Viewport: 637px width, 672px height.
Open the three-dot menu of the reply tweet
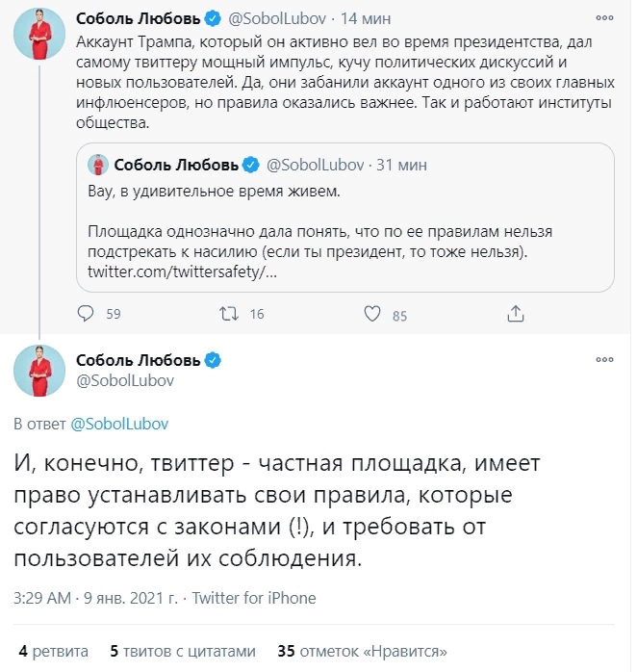604,359
